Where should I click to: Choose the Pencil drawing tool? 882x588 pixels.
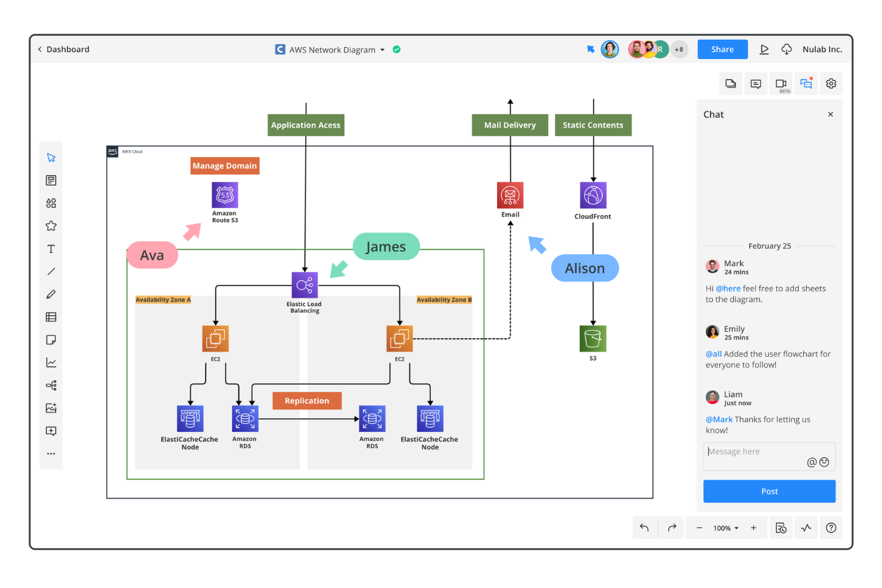51,294
